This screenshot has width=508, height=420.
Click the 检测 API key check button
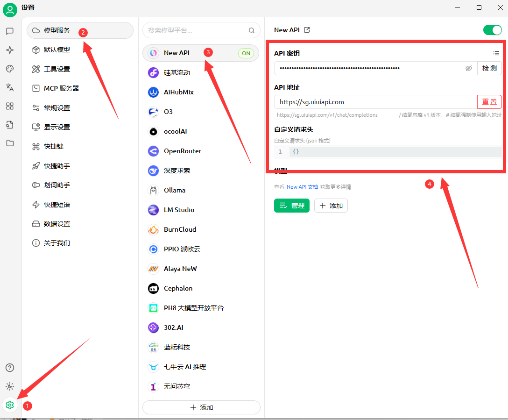coord(489,68)
